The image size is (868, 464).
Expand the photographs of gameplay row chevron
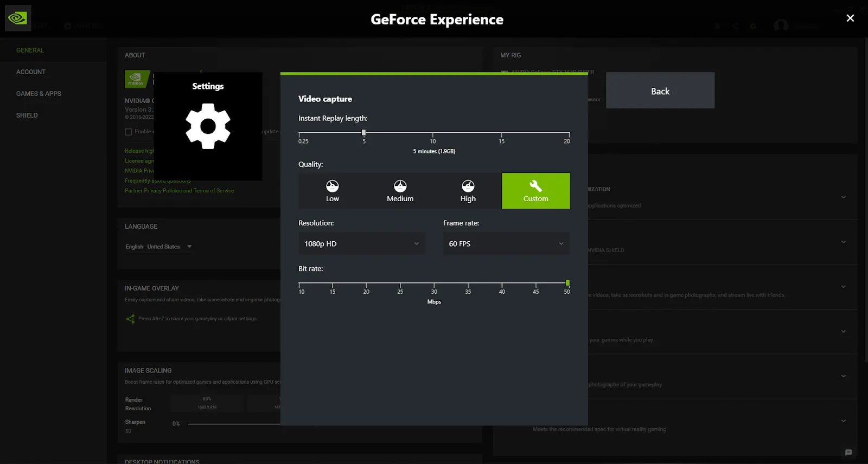coord(843,376)
